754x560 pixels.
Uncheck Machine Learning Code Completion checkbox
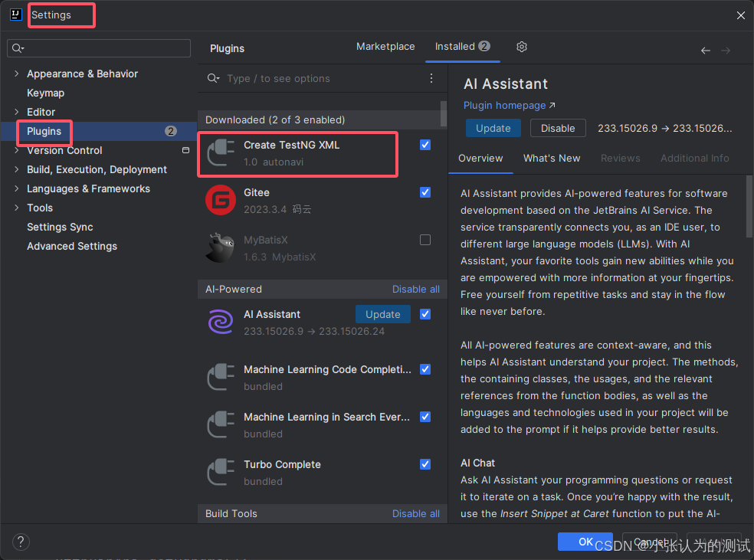click(425, 369)
